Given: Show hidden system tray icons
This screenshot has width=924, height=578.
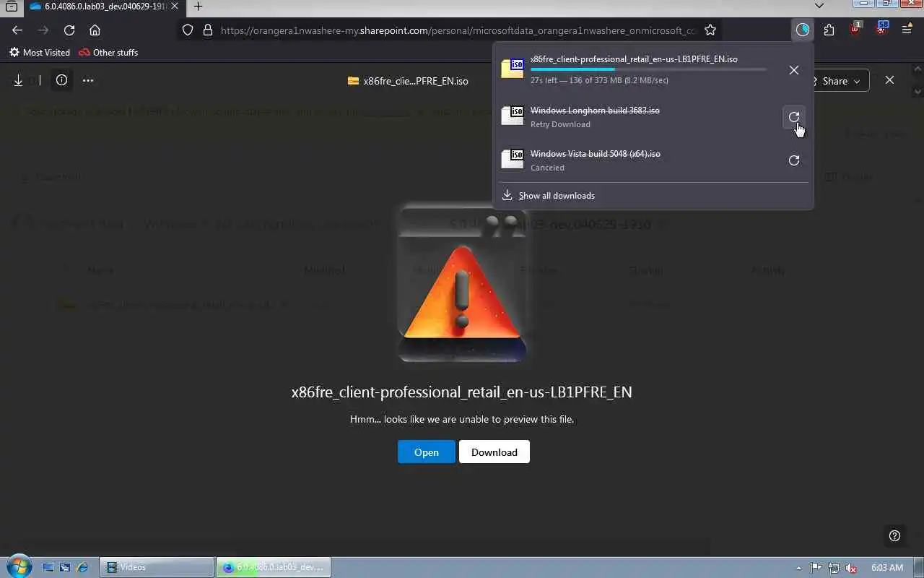Looking at the screenshot, I should pos(798,568).
